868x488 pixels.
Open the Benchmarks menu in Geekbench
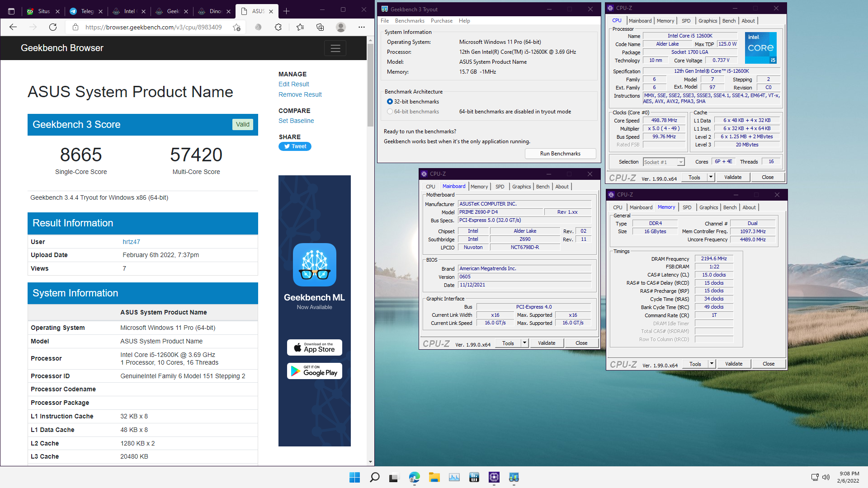point(410,21)
